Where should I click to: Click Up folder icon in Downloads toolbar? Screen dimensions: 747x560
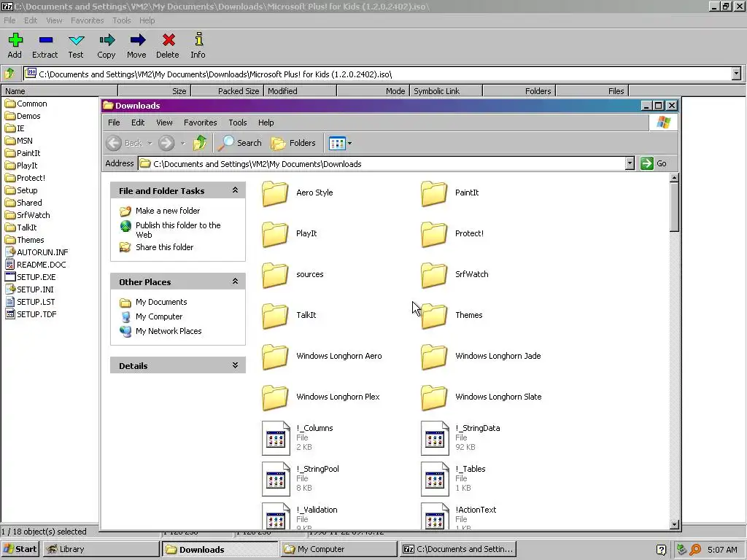(x=200, y=143)
